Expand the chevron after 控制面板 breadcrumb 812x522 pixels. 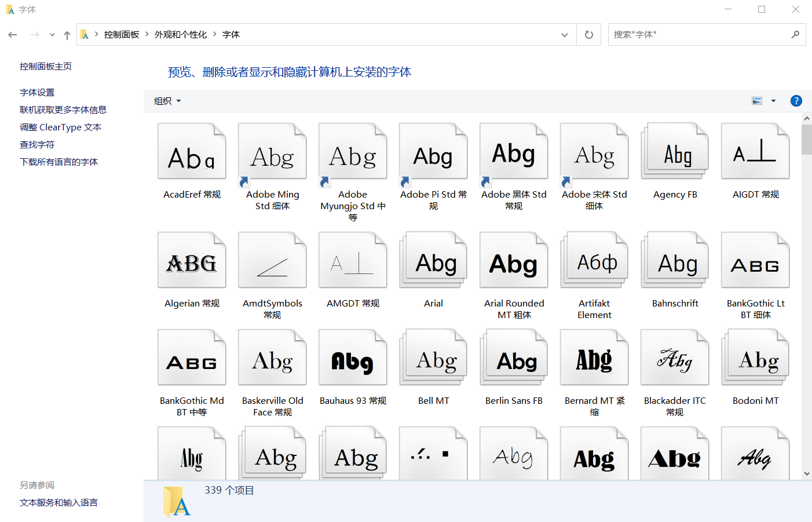pos(147,34)
